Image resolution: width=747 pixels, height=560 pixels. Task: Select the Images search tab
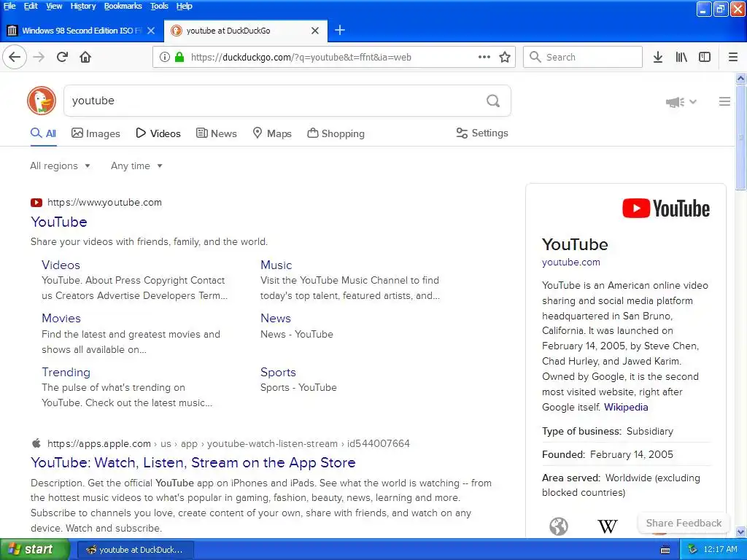(96, 133)
